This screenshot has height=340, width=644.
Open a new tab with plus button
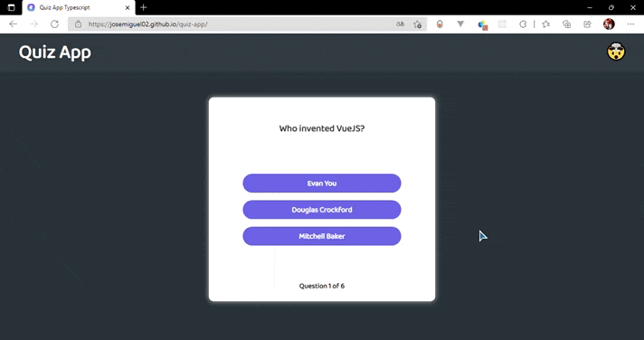coord(143,7)
